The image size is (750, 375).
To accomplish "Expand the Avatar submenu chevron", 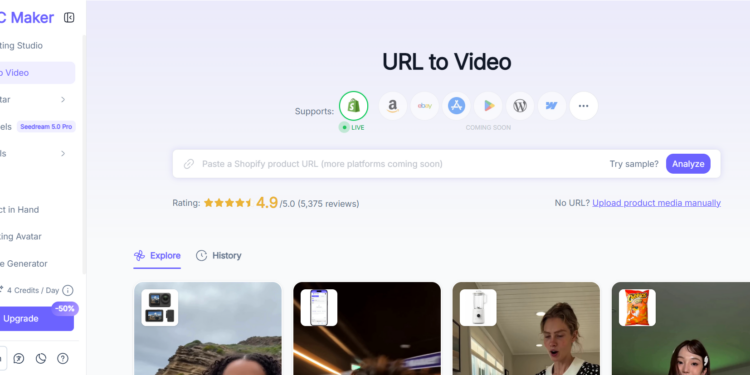I will tap(63, 99).
